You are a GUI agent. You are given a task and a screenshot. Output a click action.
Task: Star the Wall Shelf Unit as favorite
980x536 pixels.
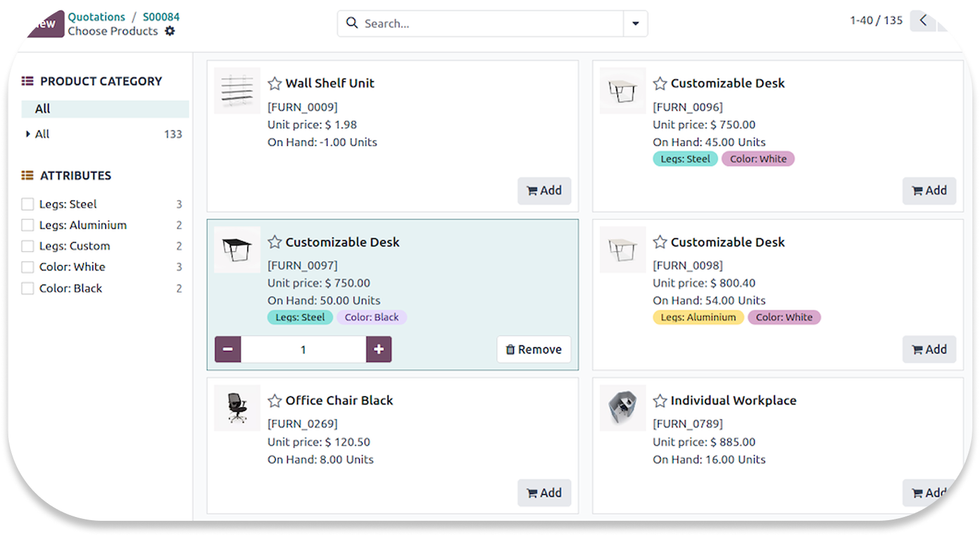tap(274, 84)
